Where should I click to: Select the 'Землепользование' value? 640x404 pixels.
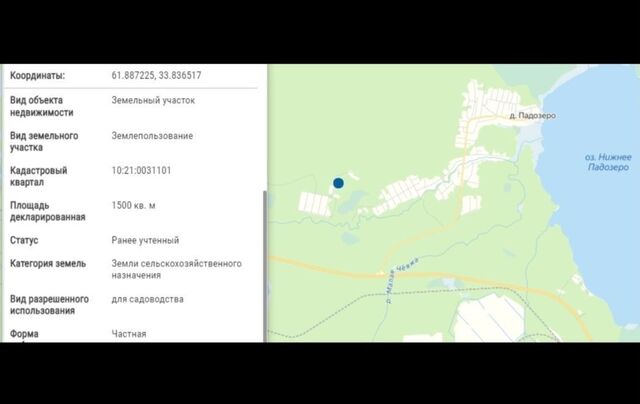152,136
